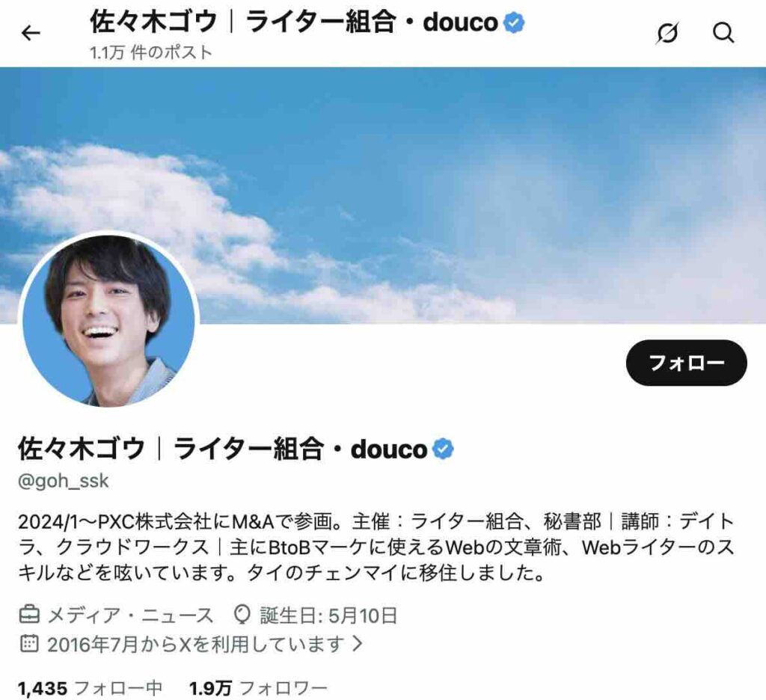The image size is (766, 700).
Task: Click the 誕生日: 5月10日 text
Action: (x=328, y=615)
